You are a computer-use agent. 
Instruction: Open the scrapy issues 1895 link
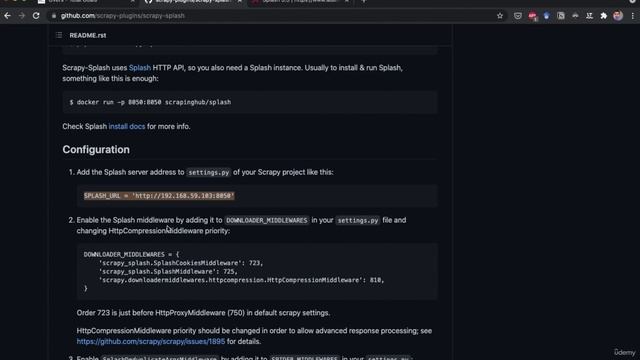pyautogui.click(x=151, y=342)
